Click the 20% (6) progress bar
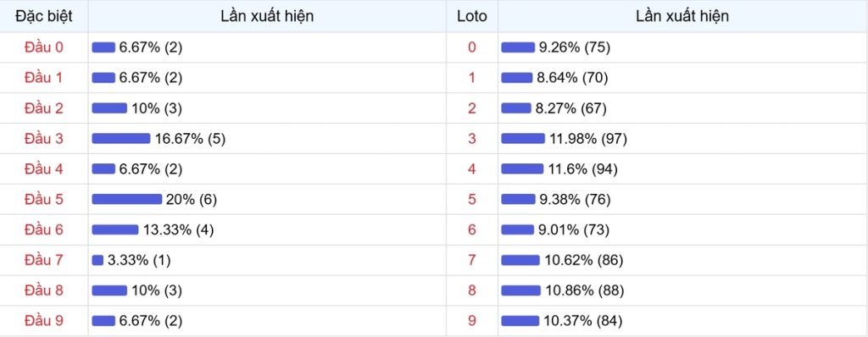Screen dimensions: 868x337 click(127, 199)
